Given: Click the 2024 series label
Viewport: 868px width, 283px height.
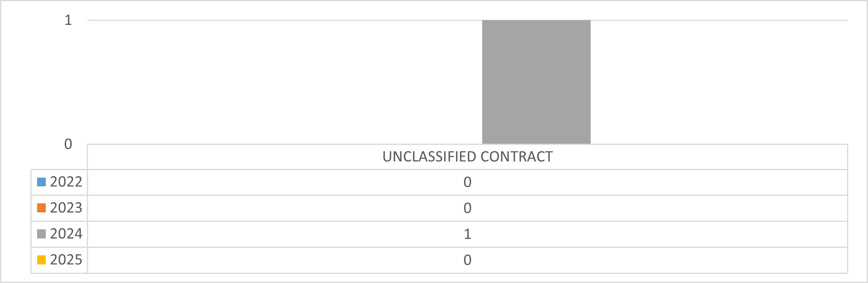Looking at the screenshot, I should pyautogui.click(x=66, y=234).
